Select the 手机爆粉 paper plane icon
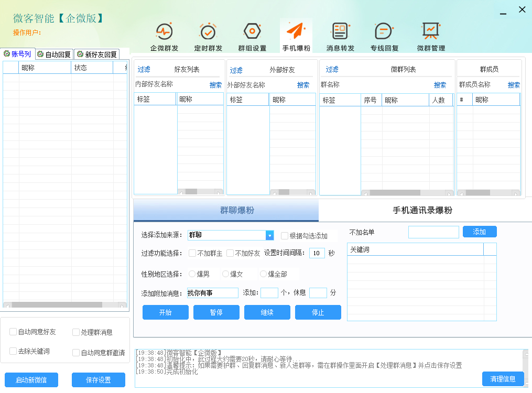 (296, 31)
